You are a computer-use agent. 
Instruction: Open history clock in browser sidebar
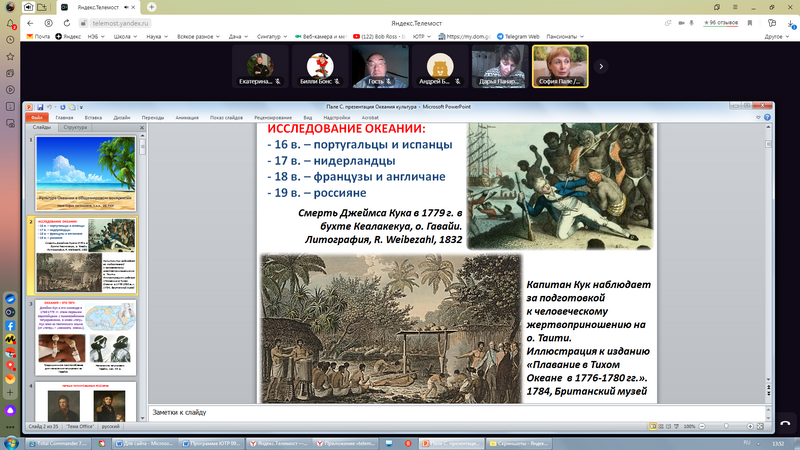[x=10, y=40]
